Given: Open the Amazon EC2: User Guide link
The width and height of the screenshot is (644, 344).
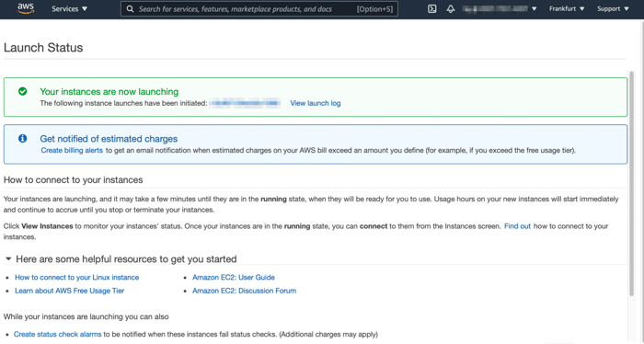Looking at the screenshot, I should click(234, 277).
